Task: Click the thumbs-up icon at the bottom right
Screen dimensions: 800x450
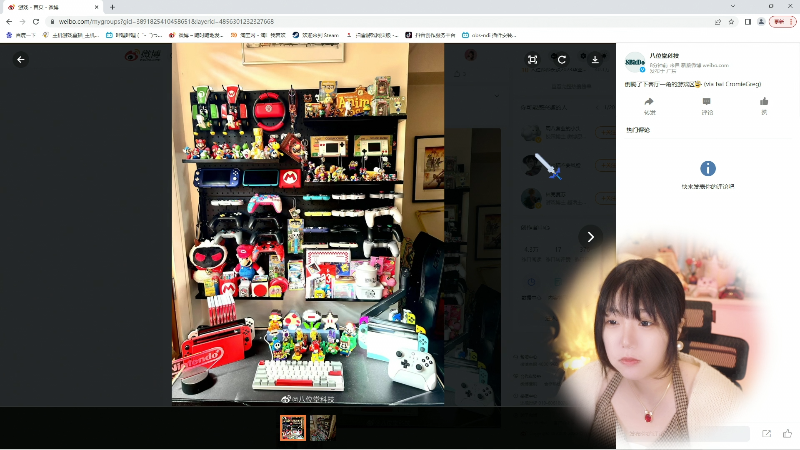Action: [x=787, y=434]
